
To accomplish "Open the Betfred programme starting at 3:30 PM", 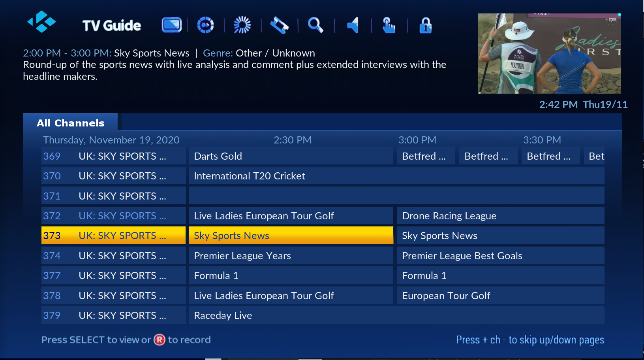I will point(551,156).
